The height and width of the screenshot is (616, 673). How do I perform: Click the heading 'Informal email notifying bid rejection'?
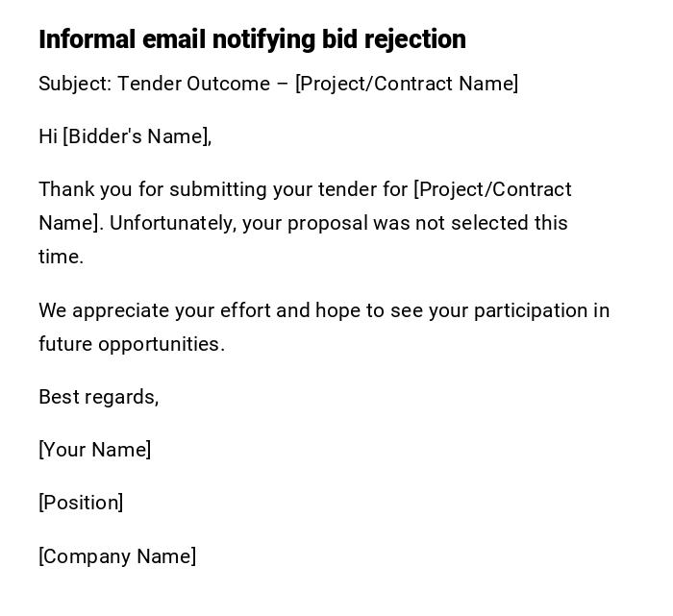(x=252, y=39)
